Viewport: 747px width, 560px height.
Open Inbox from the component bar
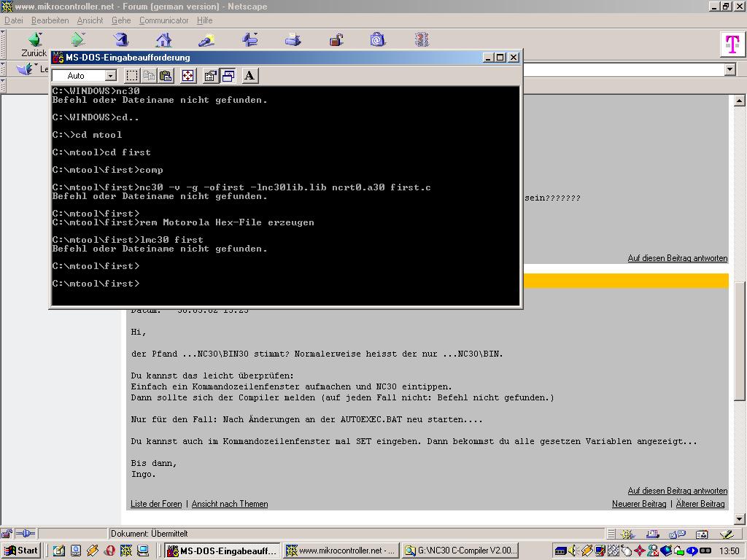click(x=652, y=534)
